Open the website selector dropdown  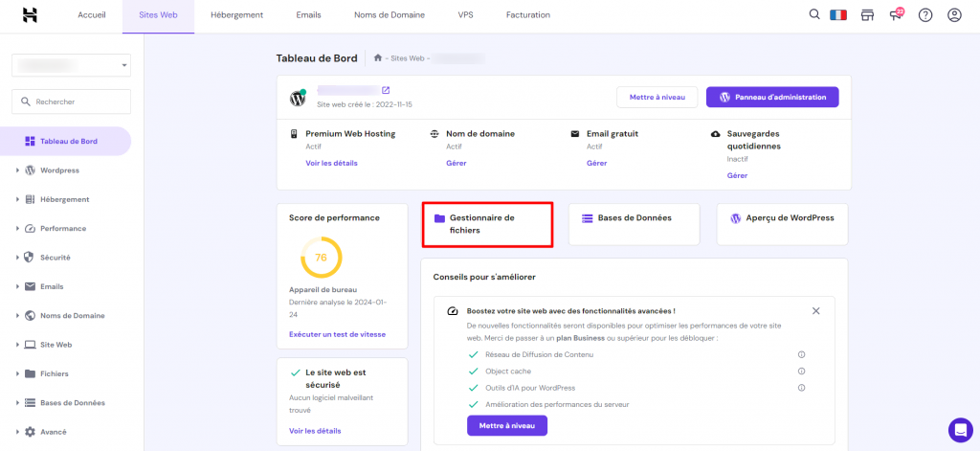point(71,65)
